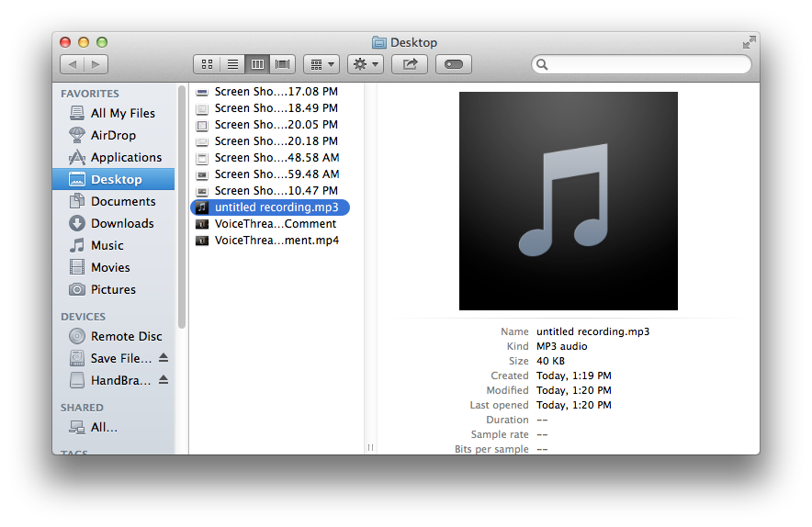
Task: Select untitled recording.mp3 file
Action: 276,207
